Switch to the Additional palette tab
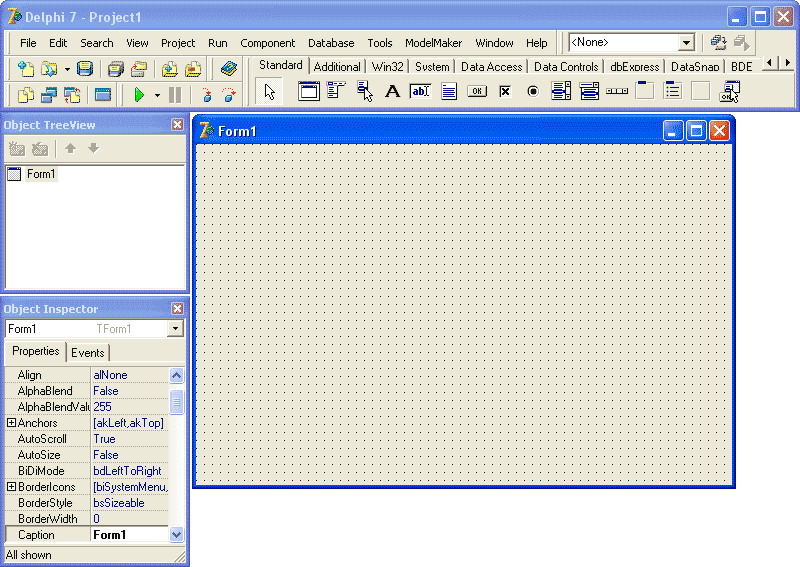The height and width of the screenshot is (567, 800). (x=337, y=67)
